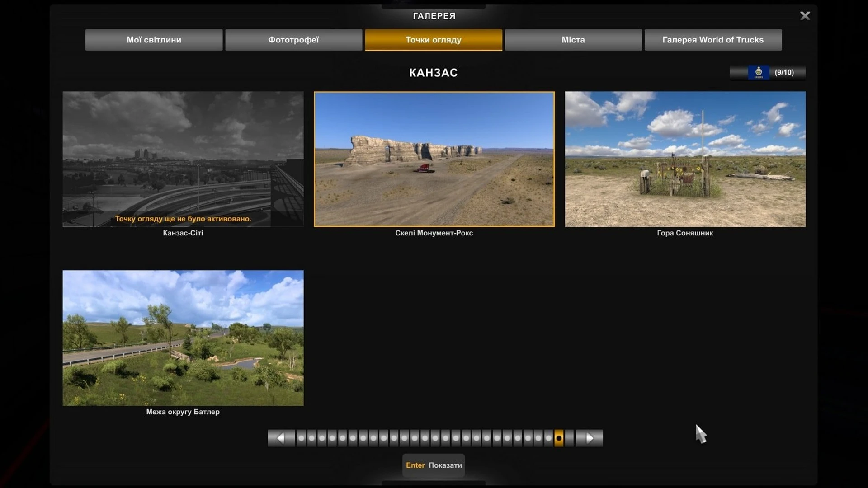This screenshot has width=868, height=488.
Task: Click the 'Точку огляду ще не було активовано' notice
Action: click(x=183, y=219)
